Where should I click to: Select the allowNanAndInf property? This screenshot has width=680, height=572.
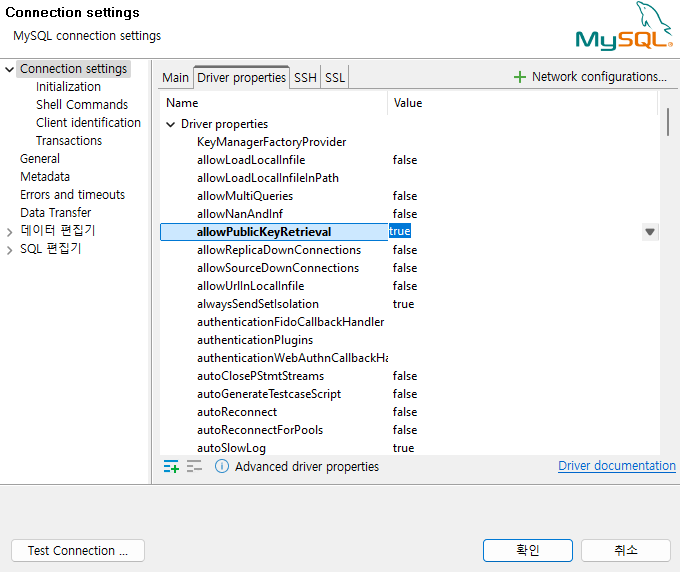point(240,214)
